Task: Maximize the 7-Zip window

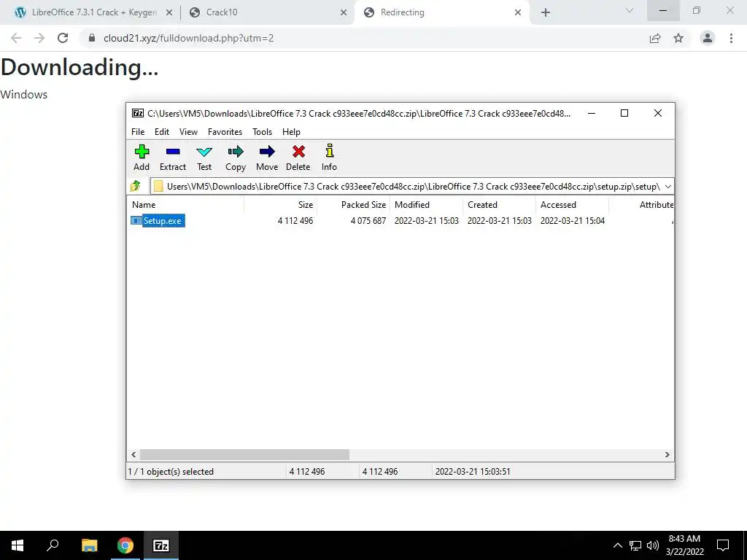Action: (624, 113)
